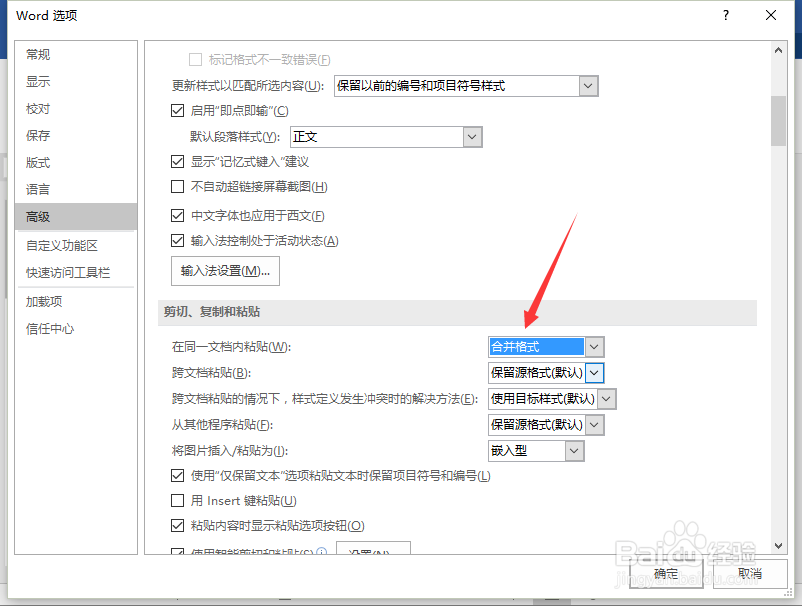
Task: Click 确定 button
Action: 666,574
